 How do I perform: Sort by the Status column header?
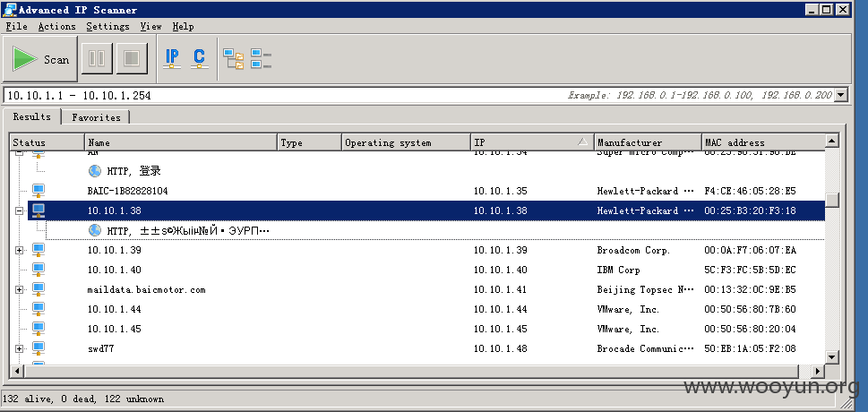[x=47, y=142]
